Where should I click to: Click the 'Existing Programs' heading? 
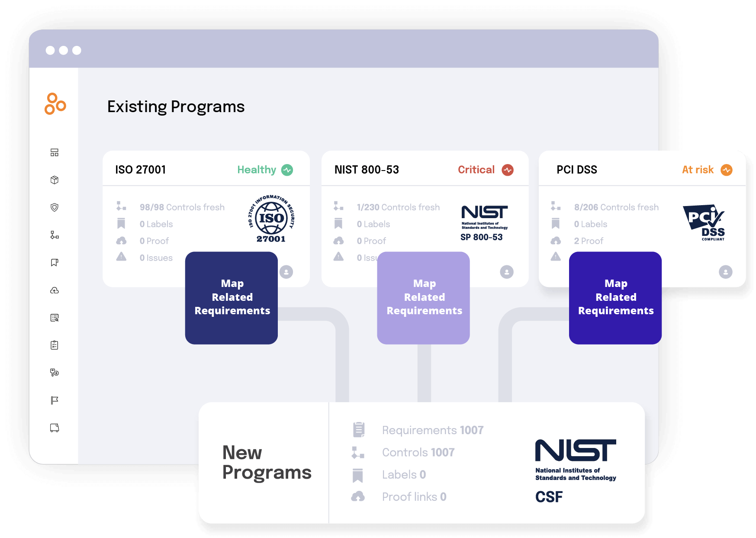point(176,106)
